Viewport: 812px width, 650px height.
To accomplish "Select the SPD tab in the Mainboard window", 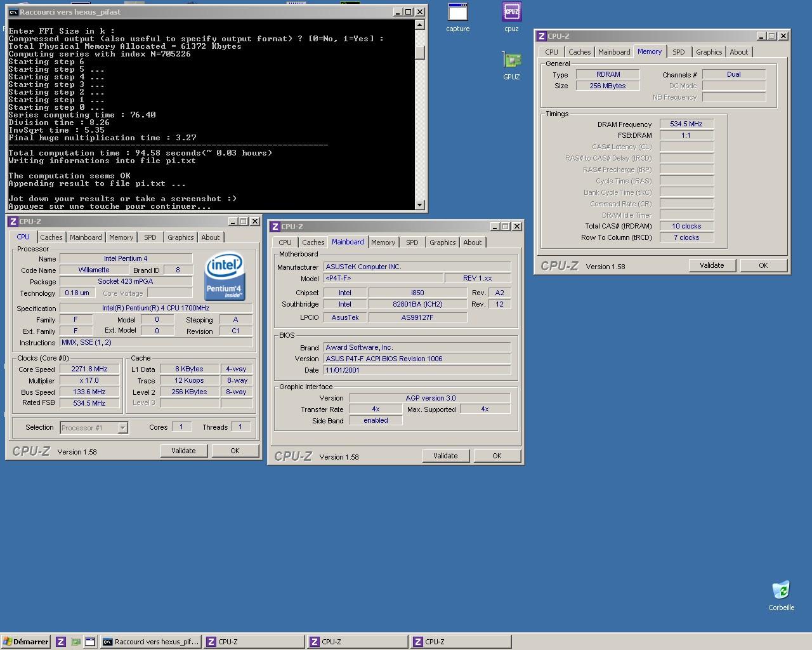I will point(412,242).
